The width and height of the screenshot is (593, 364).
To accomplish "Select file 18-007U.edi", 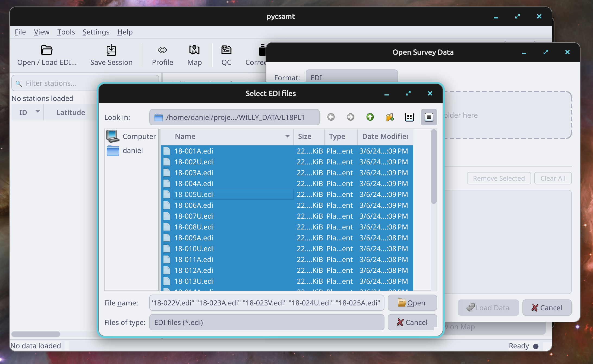I will tap(287, 216).
